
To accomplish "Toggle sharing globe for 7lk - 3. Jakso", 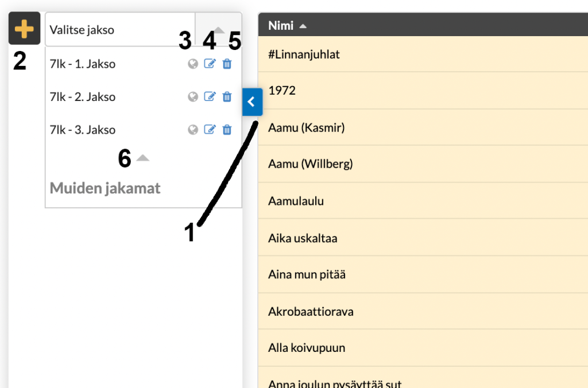I will pyautogui.click(x=193, y=130).
